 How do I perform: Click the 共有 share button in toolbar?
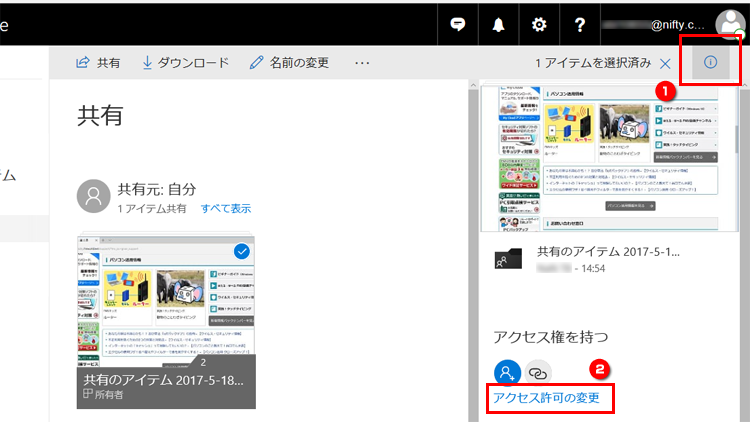click(x=98, y=63)
